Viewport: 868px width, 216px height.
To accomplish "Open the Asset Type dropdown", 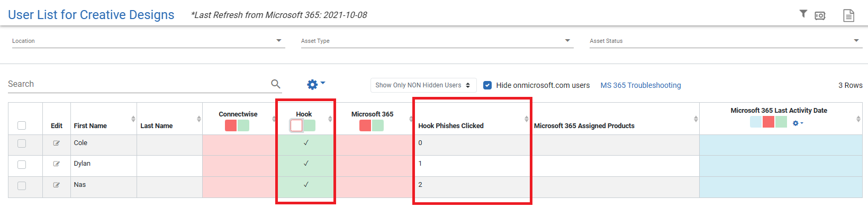I will click(567, 41).
